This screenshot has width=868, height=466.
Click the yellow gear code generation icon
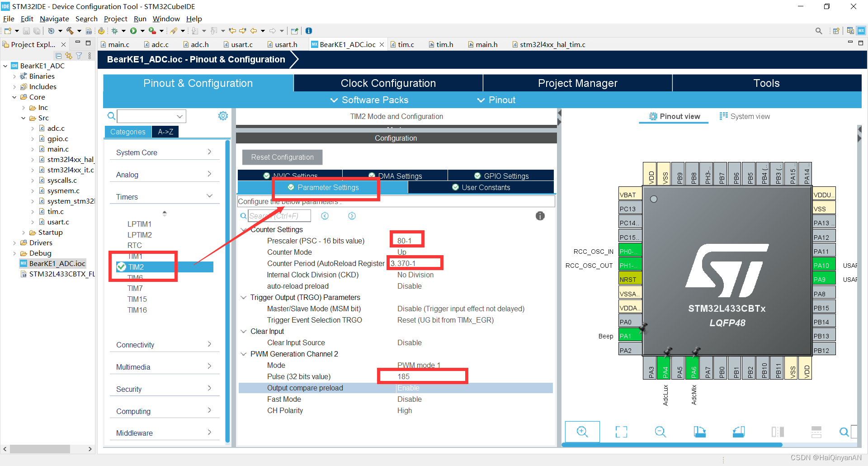point(101,31)
